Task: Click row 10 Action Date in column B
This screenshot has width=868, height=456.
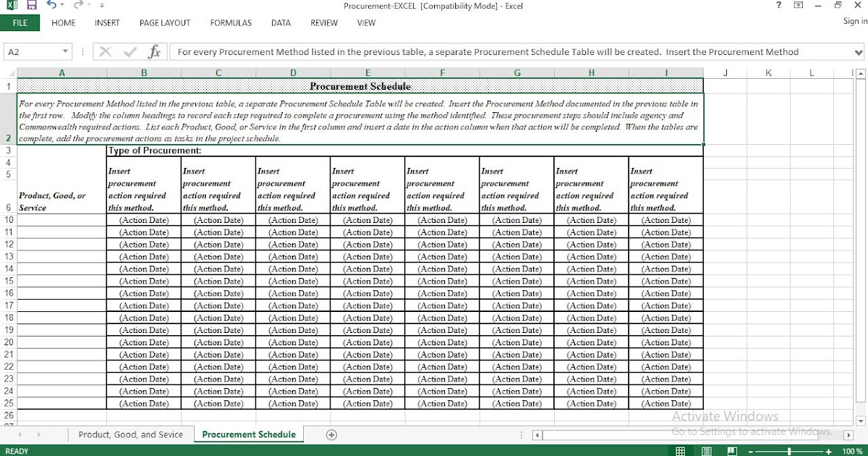Action: tap(144, 220)
